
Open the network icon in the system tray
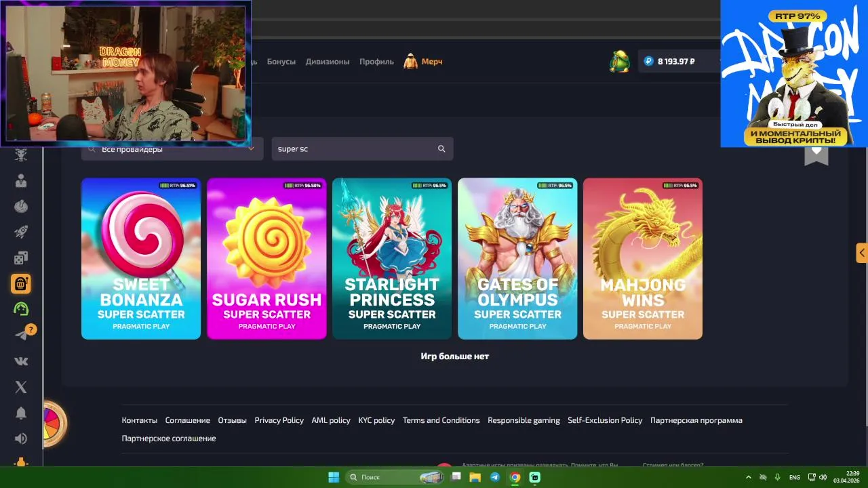pos(810,477)
